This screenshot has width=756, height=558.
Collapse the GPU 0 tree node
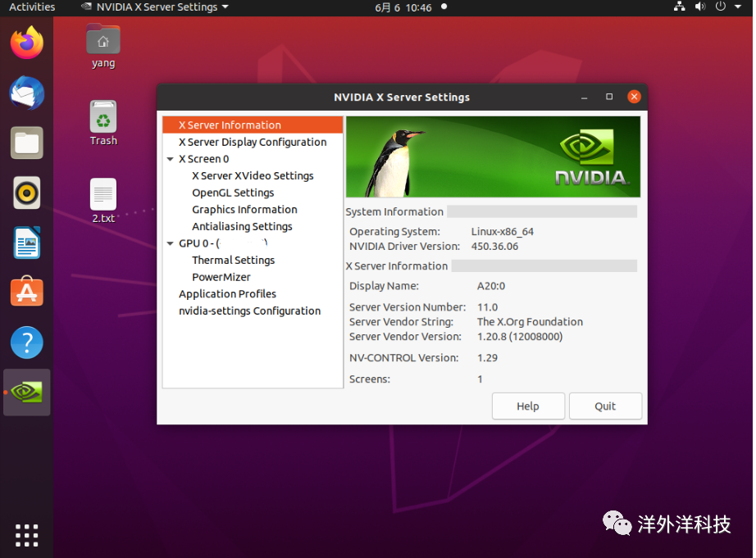coord(170,243)
